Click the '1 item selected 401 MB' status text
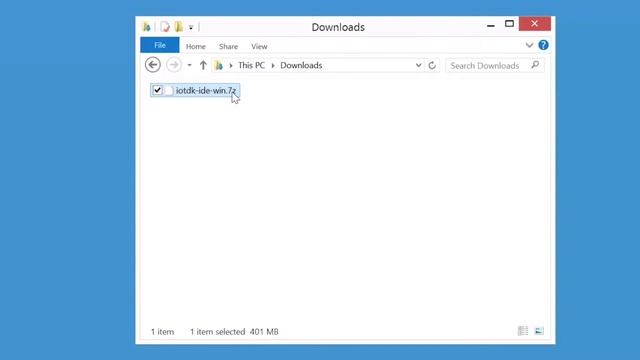 tap(234, 332)
